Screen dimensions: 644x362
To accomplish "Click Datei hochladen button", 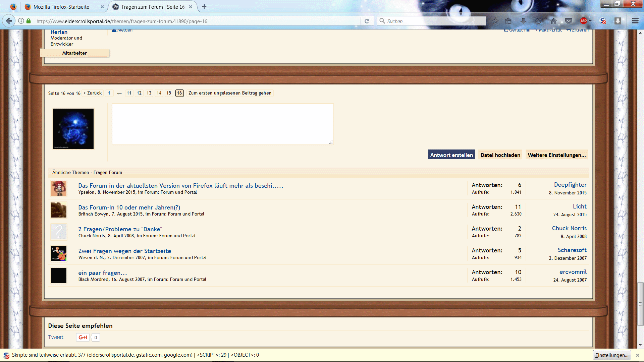I will pyautogui.click(x=500, y=155).
